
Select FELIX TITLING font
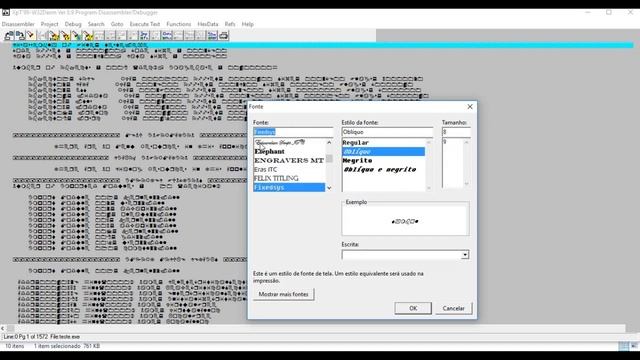click(x=289, y=178)
